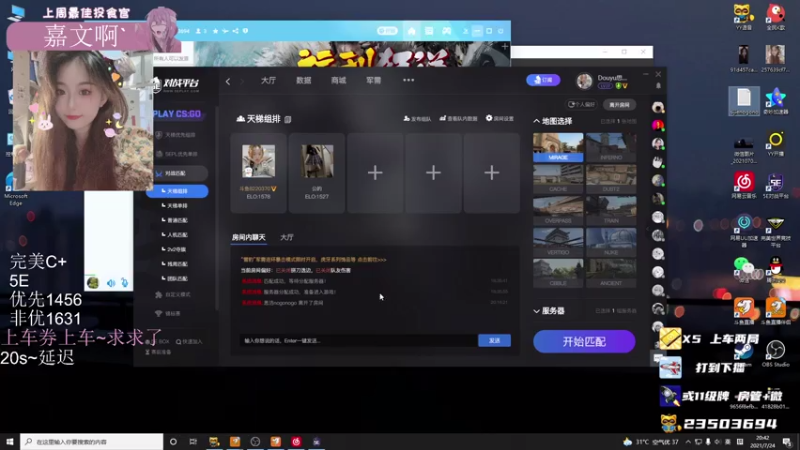This screenshot has width=800, height=450.
Task: Open the 商城 tab in top navigation
Action: pos(339,81)
